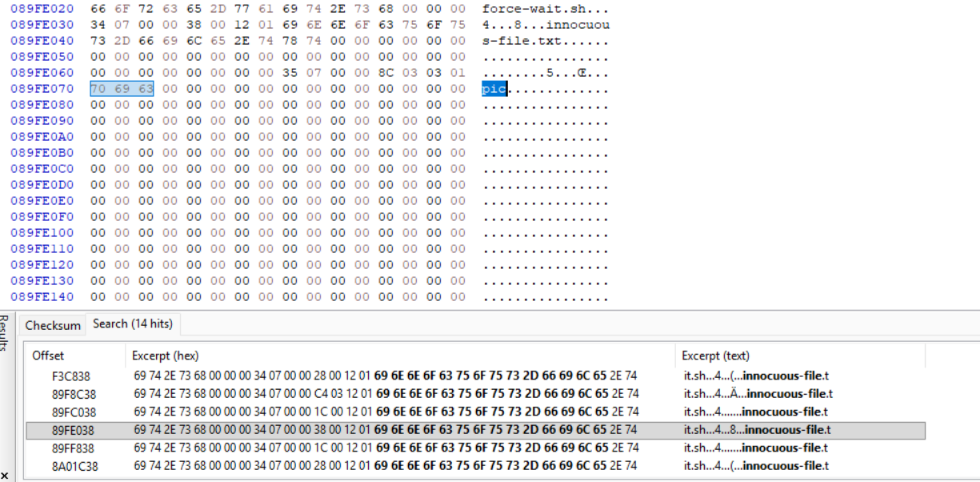Viewport: 980px width, 482px height.
Task: Click the highlighted result row at offset 89FE038
Action: (x=74, y=430)
